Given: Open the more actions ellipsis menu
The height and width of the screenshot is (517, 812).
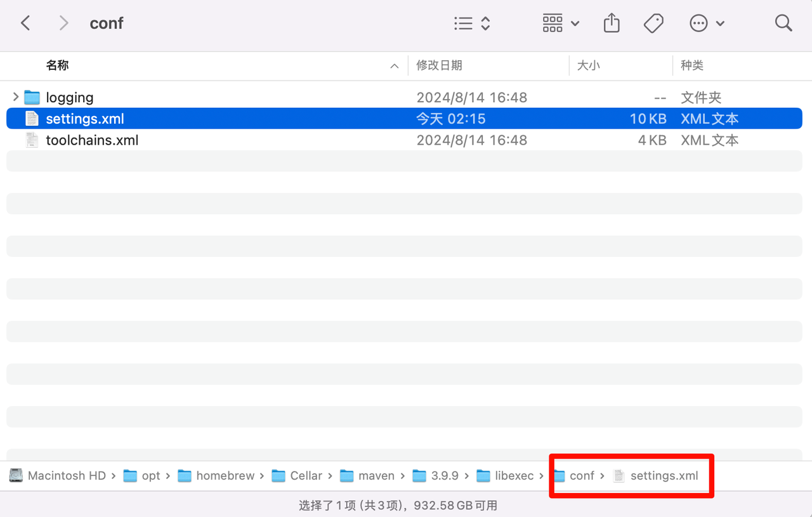Looking at the screenshot, I should [x=706, y=23].
